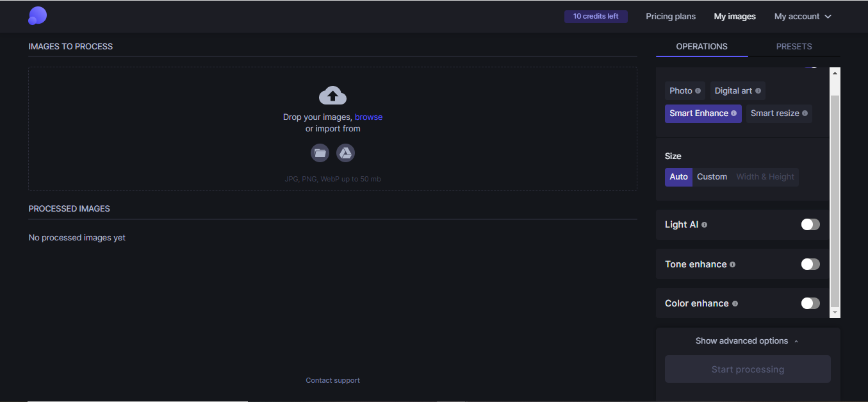This screenshot has height=402, width=868.
Task: Show info for Smart resize option
Action: pos(805,113)
